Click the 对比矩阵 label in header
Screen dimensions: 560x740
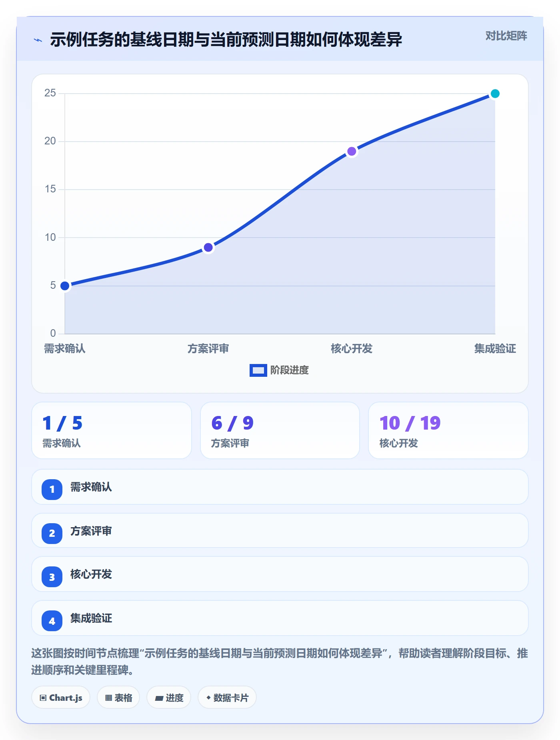click(506, 36)
